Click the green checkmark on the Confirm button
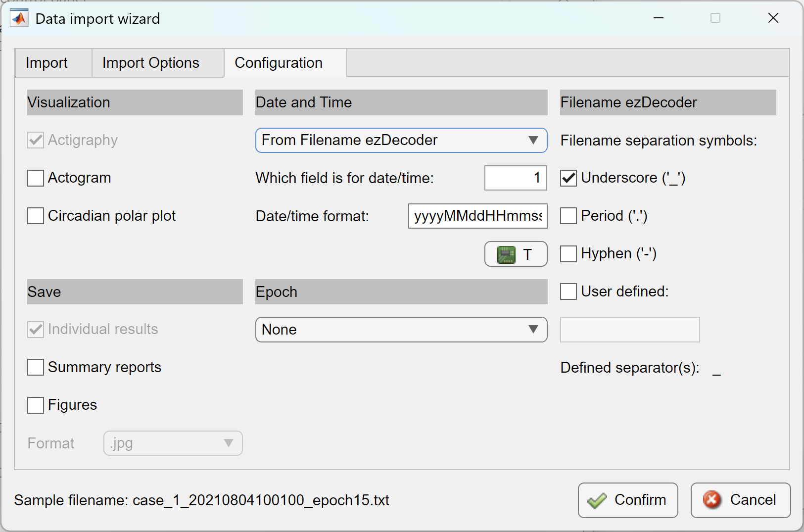804x532 pixels. (x=598, y=500)
